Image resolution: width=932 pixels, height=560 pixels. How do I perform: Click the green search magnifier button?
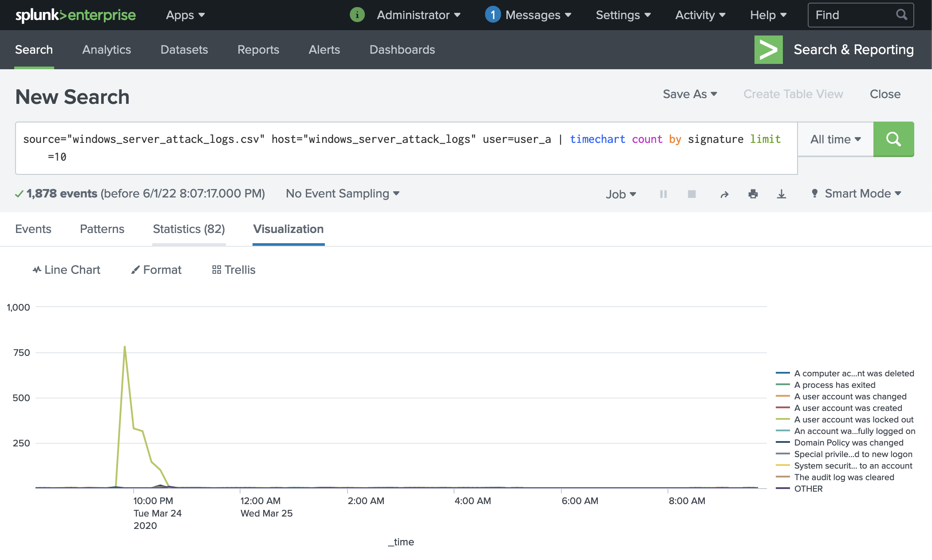[x=893, y=139]
